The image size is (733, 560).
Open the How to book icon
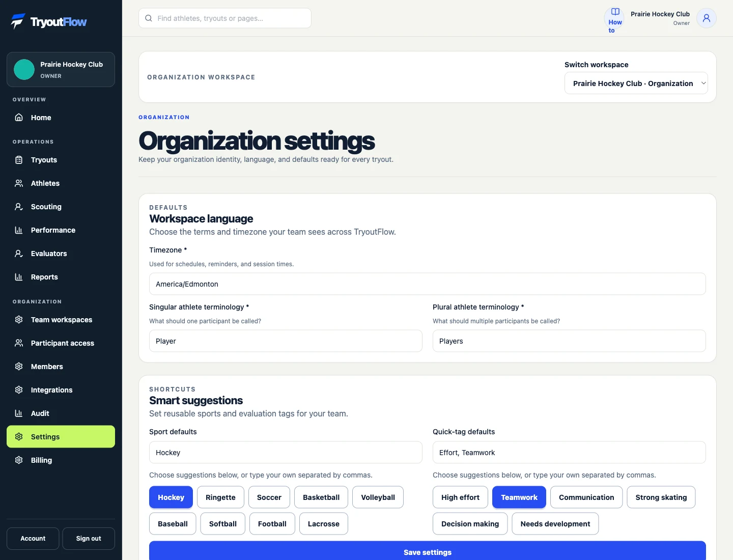click(615, 12)
